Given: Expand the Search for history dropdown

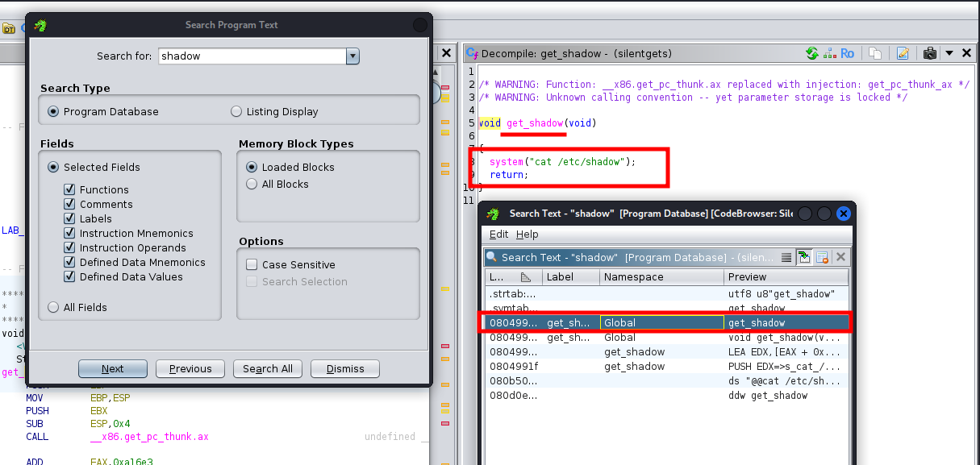Looking at the screenshot, I should point(352,56).
